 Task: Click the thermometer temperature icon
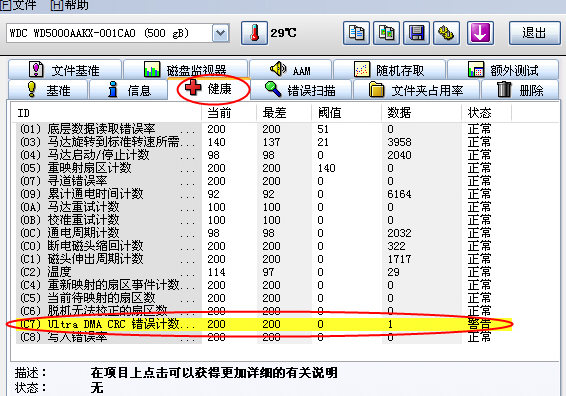[x=254, y=33]
